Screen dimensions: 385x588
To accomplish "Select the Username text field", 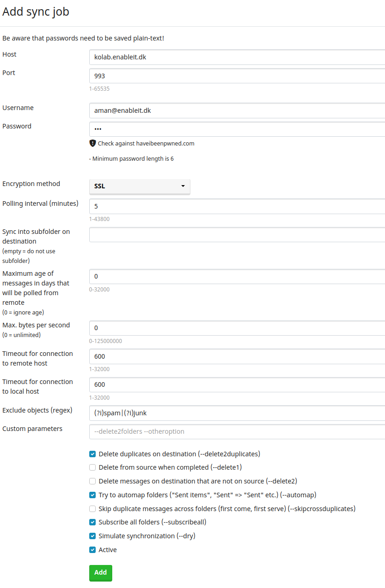I will click(237, 111).
